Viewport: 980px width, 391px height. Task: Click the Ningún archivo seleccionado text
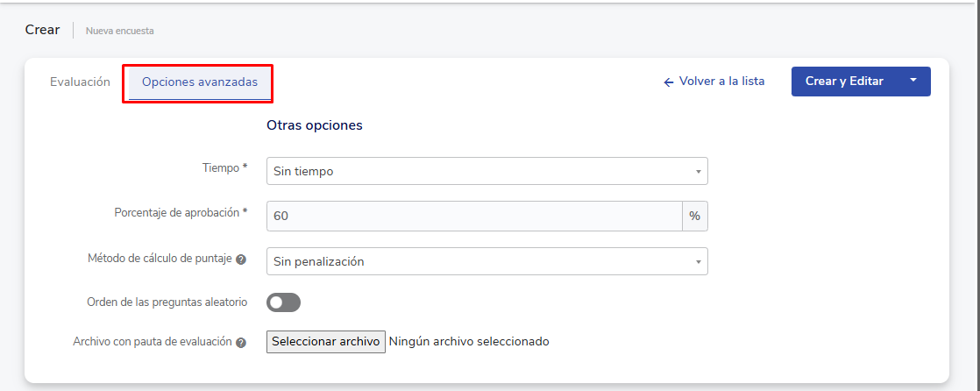pyautogui.click(x=469, y=341)
